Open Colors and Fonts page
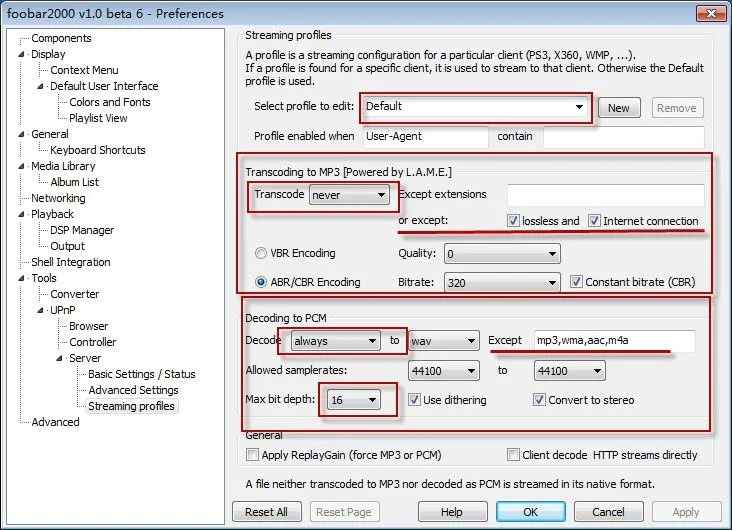The height and width of the screenshot is (530, 732). pos(110,102)
